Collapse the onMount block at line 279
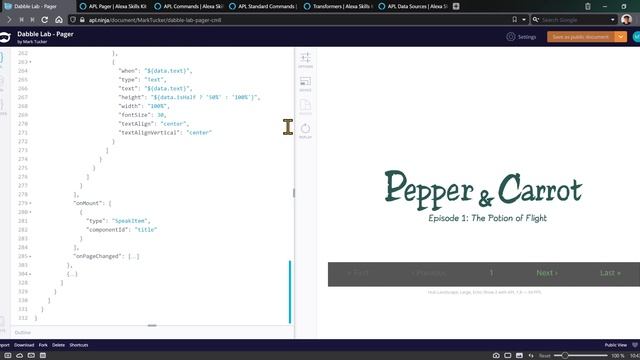Viewport: 640px width, 360px height. tap(30, 203)
